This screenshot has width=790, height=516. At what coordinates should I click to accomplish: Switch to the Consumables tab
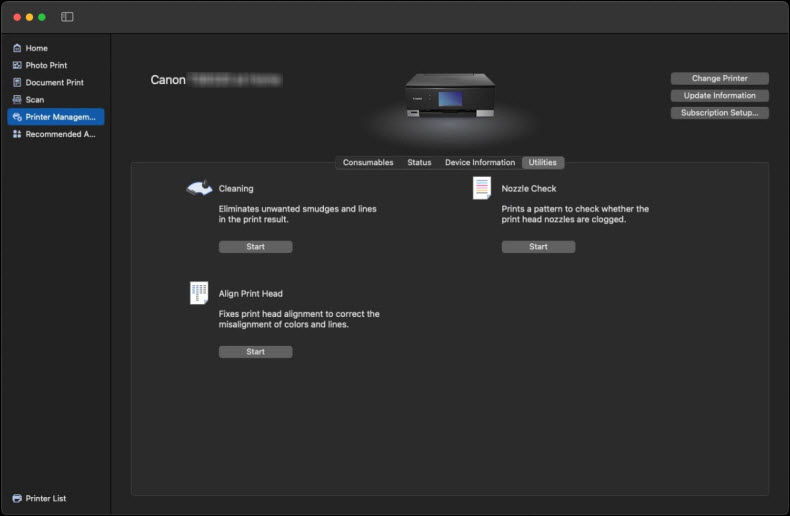[368, 162]
